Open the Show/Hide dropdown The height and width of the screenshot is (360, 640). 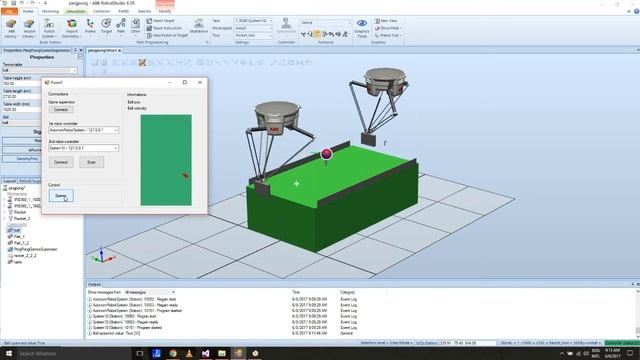pos(388,28)
